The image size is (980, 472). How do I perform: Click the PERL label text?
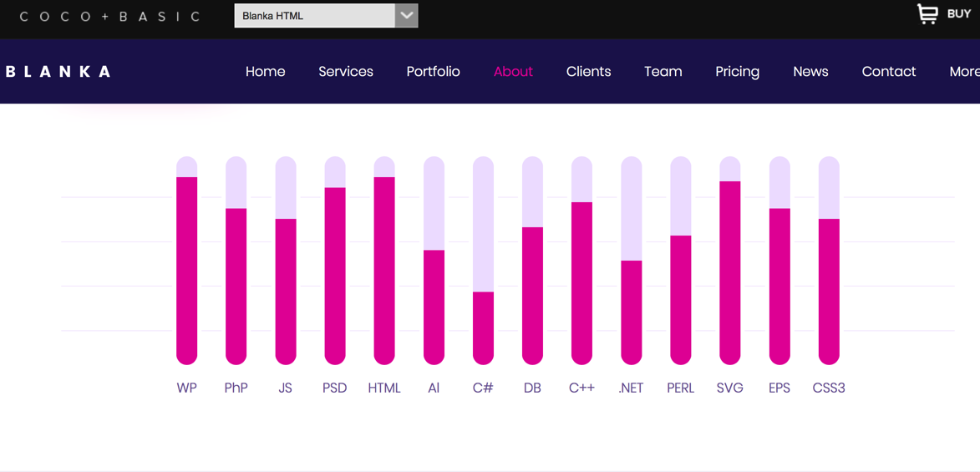click(681, 388)
